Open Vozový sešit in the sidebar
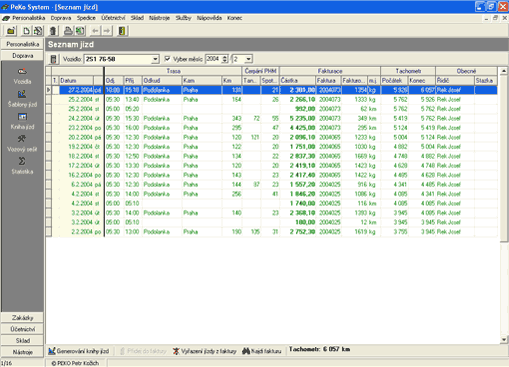This screenshot has width=509, height=367. pos(22,144)
